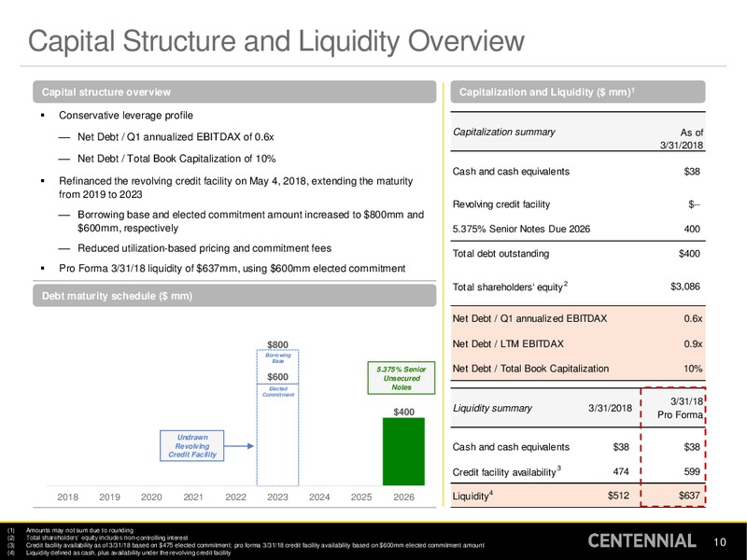The image size is (747, 560).
Task: Click the '$512' liquidity value
Action: coord(618,496)
